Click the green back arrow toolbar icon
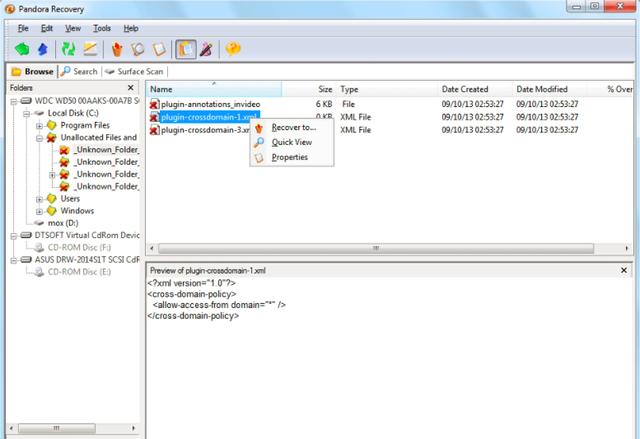Image resolution: width=640 pixels, height=439 pixels. [x=22, y=49]
